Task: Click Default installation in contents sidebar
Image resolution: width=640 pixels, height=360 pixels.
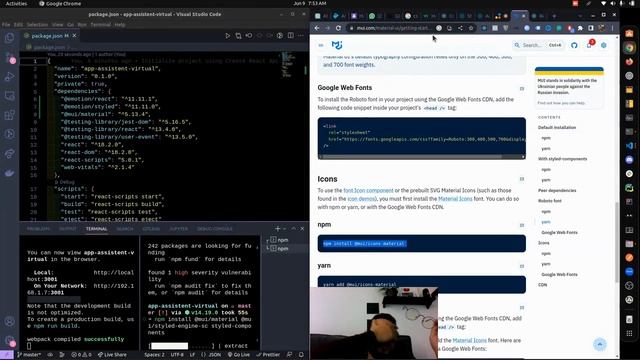Action: click(x=557, y=127)
